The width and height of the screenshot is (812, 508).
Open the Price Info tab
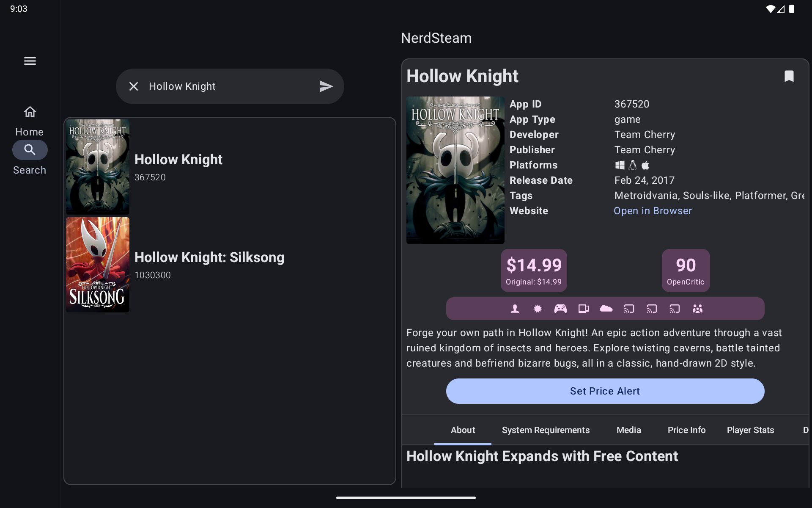coord(686,430)
